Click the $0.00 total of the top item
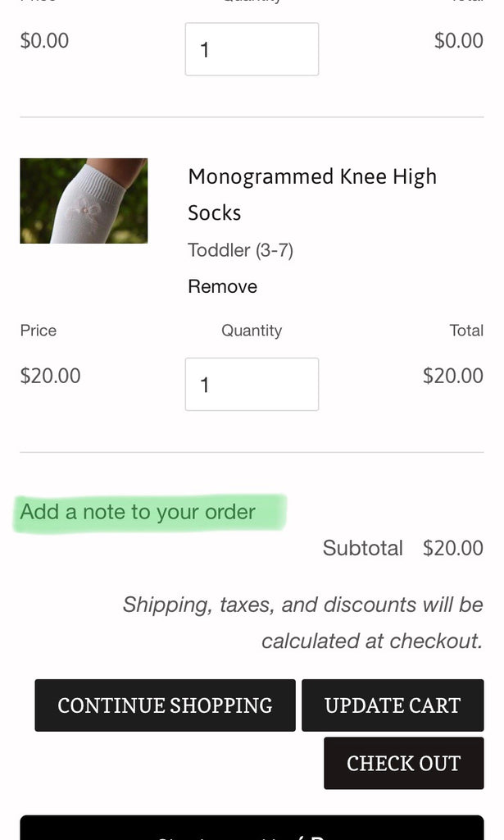This screenshot has height=840, width=504. (458, 41)
